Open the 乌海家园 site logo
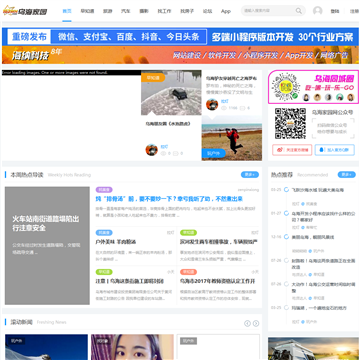The height and width of the screenshot is (360, 360). (25, 11)
